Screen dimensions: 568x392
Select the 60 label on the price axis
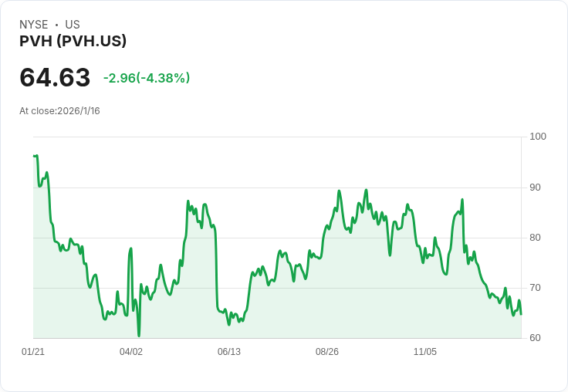(x=536, y=338)
